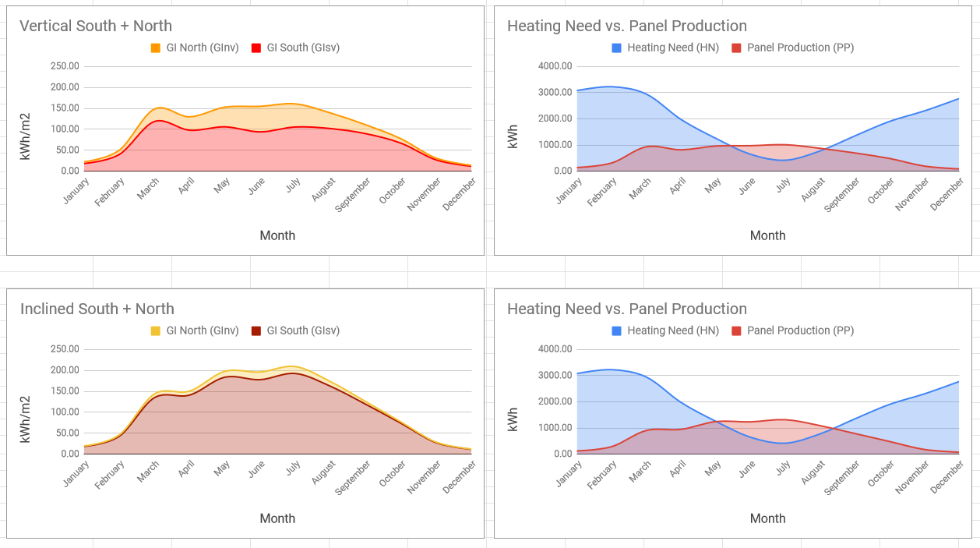Click the kWh/m2 axis title in the Vertical chart

26,136
